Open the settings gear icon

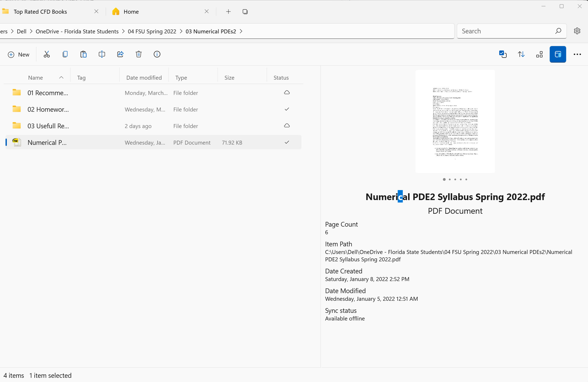pyautogui.click(x=577, y=31)
